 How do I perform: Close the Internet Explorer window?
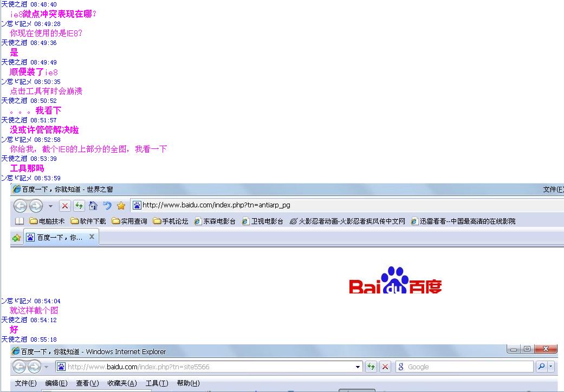click(546, 349)
